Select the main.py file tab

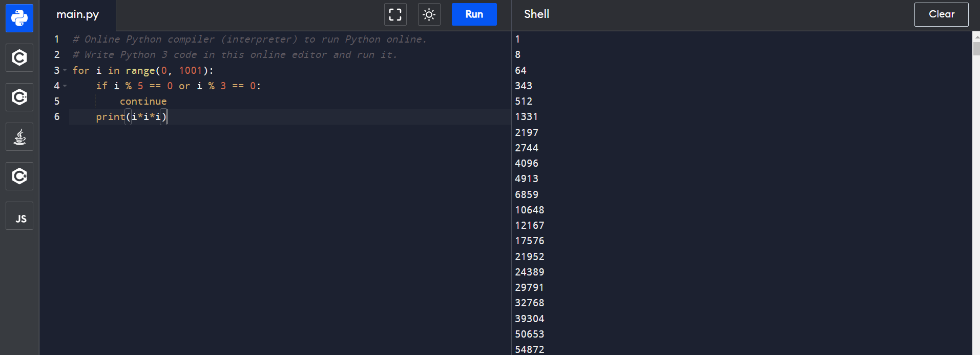[77, 15]
